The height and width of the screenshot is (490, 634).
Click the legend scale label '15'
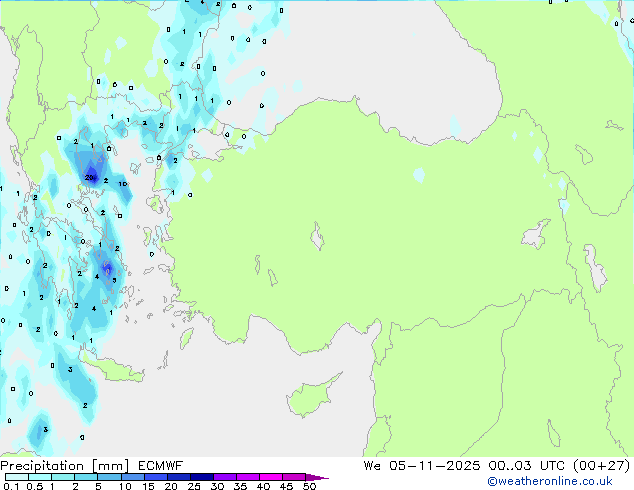148,486
